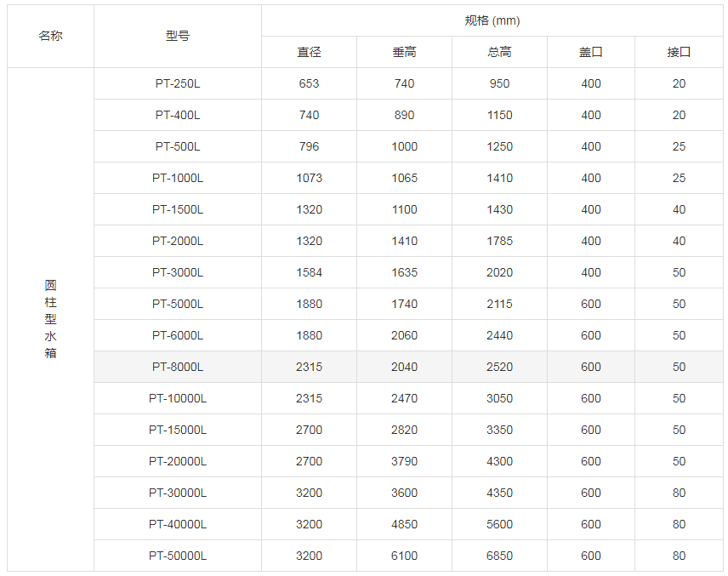Click the 6850 total height value
728x576 pixels.
(499, 556)
